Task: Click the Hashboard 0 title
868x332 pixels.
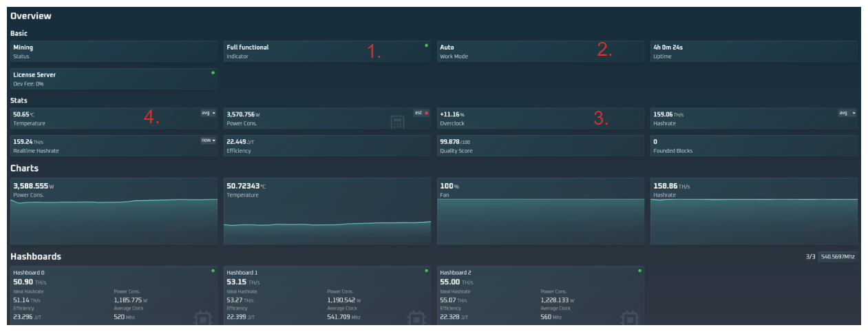Action: pyautogui.click(x=29, y=273)
